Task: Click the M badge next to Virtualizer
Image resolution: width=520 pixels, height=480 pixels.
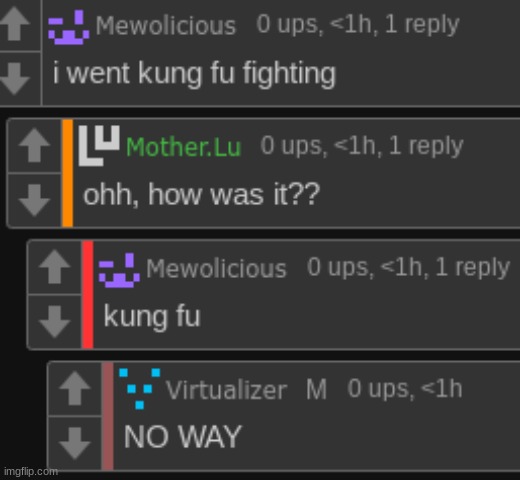Action: (316, 389)
